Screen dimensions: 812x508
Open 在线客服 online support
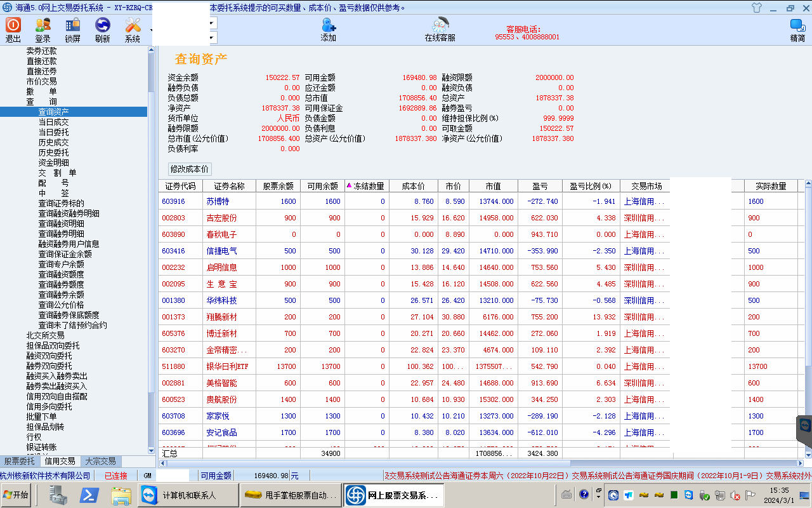point(440,29)
